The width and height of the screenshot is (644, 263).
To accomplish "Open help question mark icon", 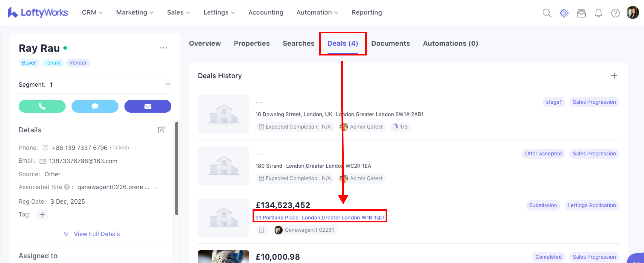I will pyautogui.click(x=615, y=13).
